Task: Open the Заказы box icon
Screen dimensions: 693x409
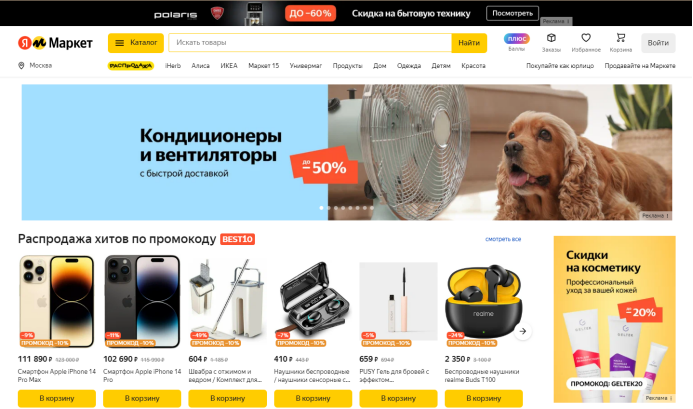Action: point(551,38)
